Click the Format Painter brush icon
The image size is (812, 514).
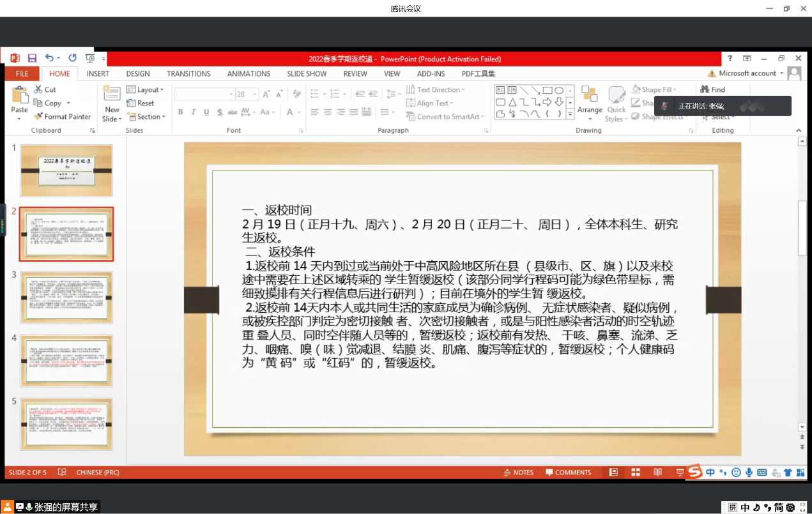click(38, 117)
